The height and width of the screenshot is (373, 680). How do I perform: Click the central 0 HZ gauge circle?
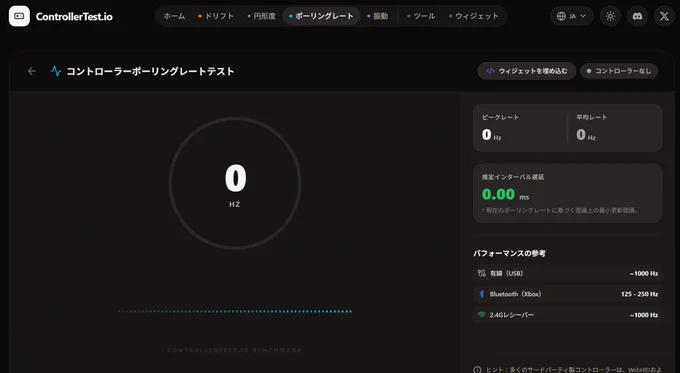235,183
